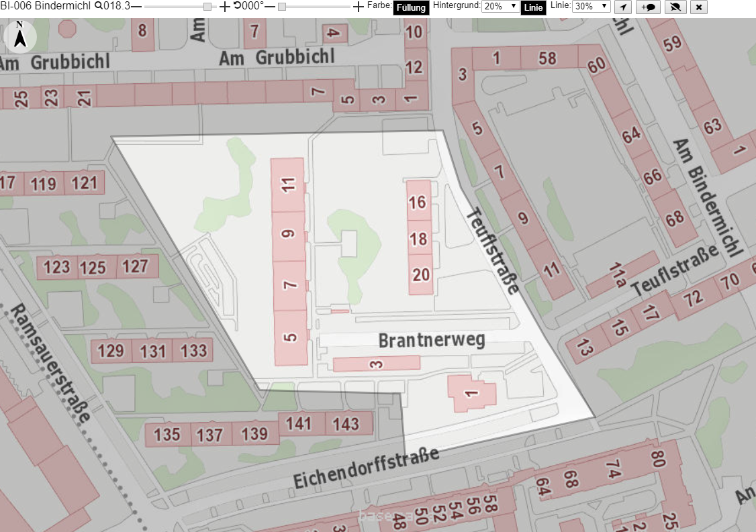
Task: Click the zoom plus icon
Action: tap(225, 7)
